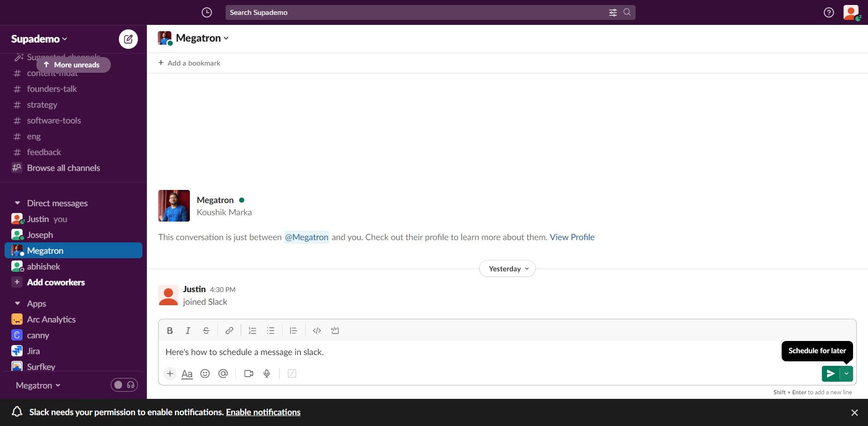Screen dimensions: 868x426
Task: Collapse the Direct messages section
Action: click(x=17, y=203)
